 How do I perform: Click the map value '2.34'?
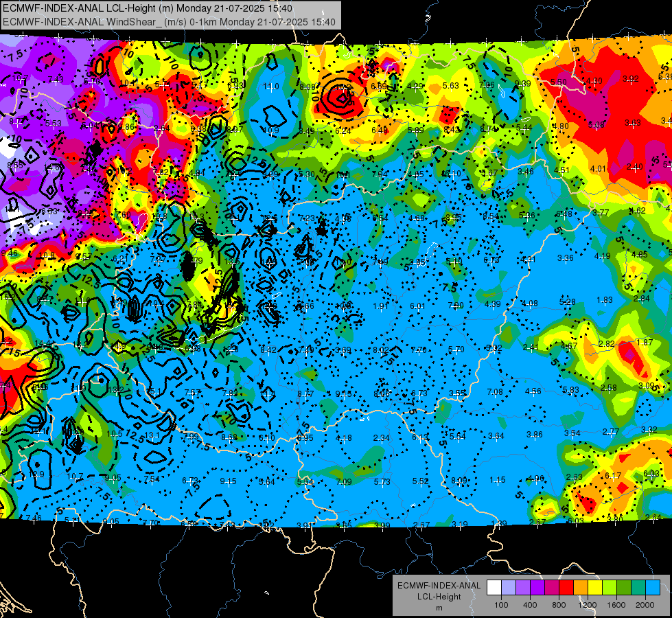(381, 438)
